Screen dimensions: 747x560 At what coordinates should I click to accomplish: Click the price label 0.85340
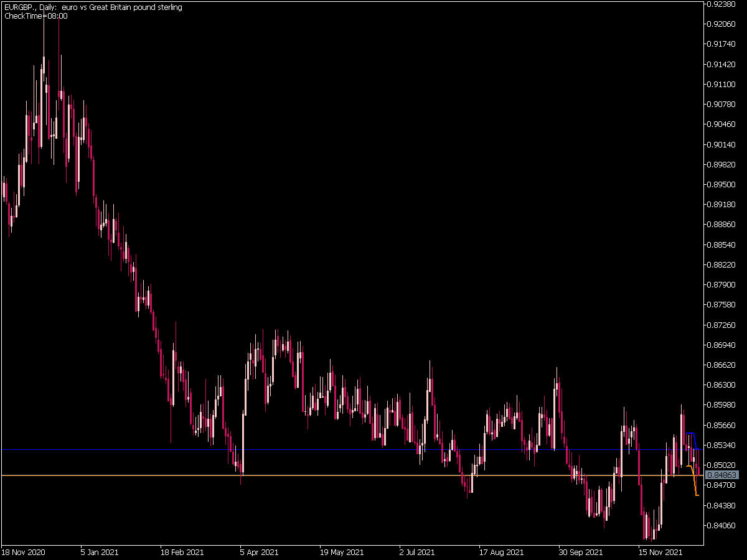(722, 445)
